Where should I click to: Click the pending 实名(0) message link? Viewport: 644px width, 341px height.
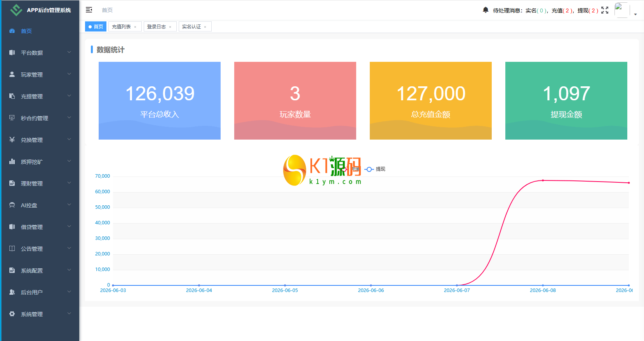coord(537,10)
